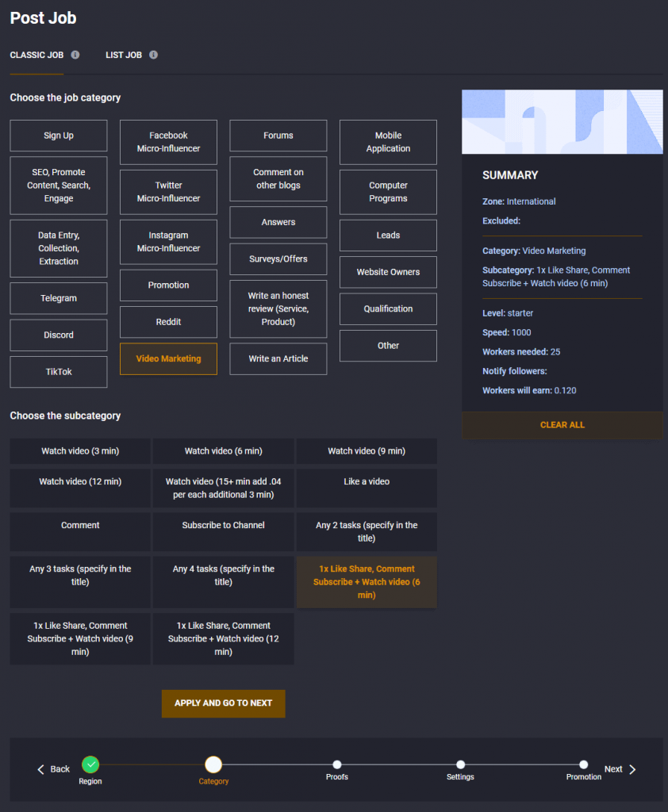Click the info icon beside CLASSIC JOB
668x812 pixels.
point(75,55)
